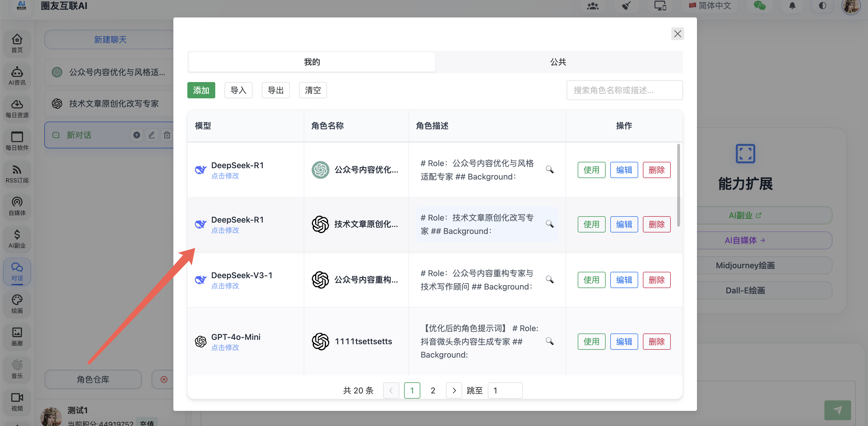Click the 清空 clear button

click(313, 90)
